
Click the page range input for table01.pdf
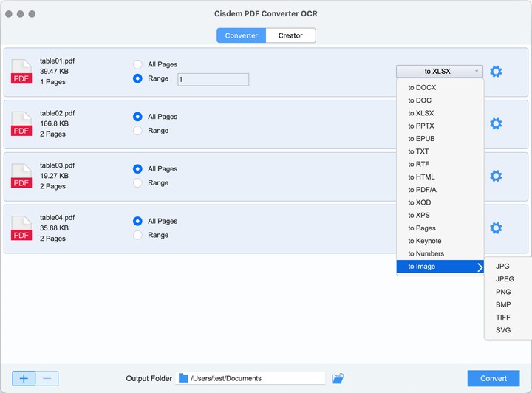[x=213, y=79]
